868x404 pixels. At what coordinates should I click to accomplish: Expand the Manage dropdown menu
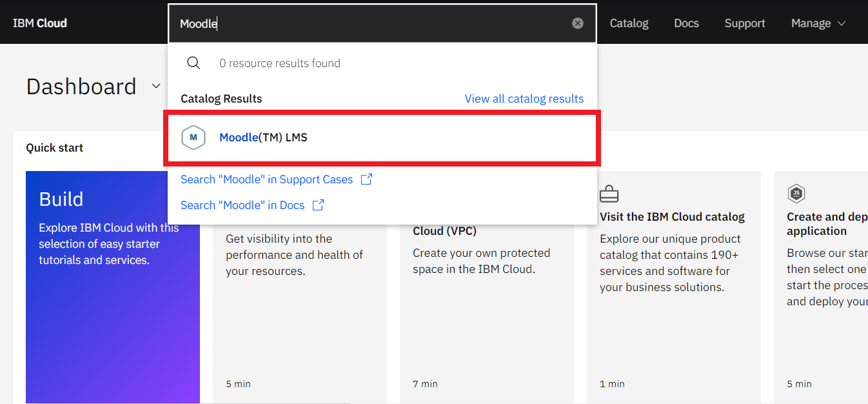(818, 23)
